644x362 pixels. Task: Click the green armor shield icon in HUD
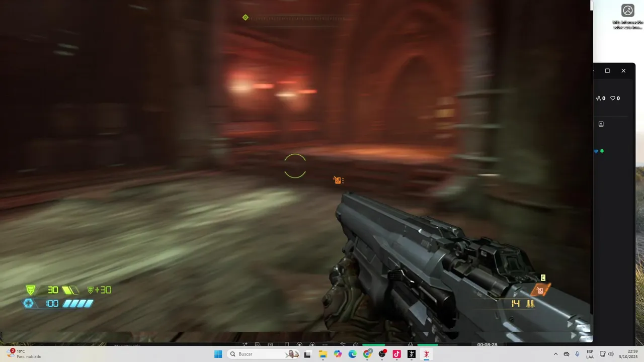[x=31, y=290]
